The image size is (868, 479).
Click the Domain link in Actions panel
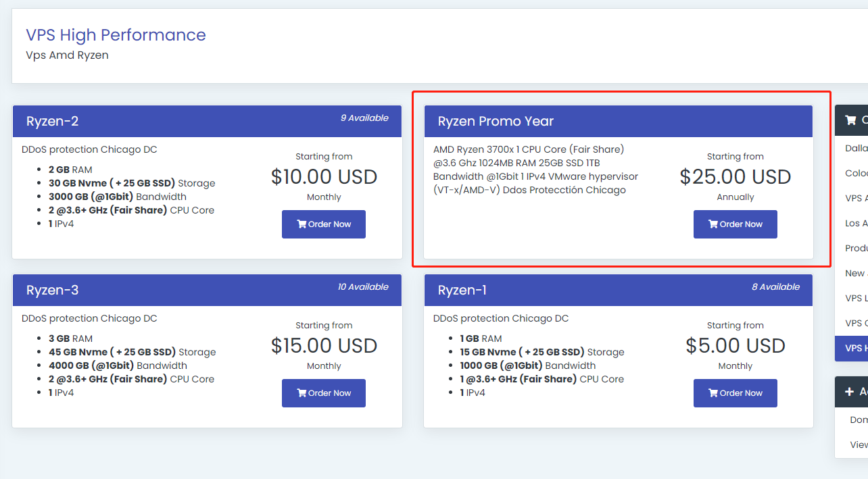[x=859, y=420]
